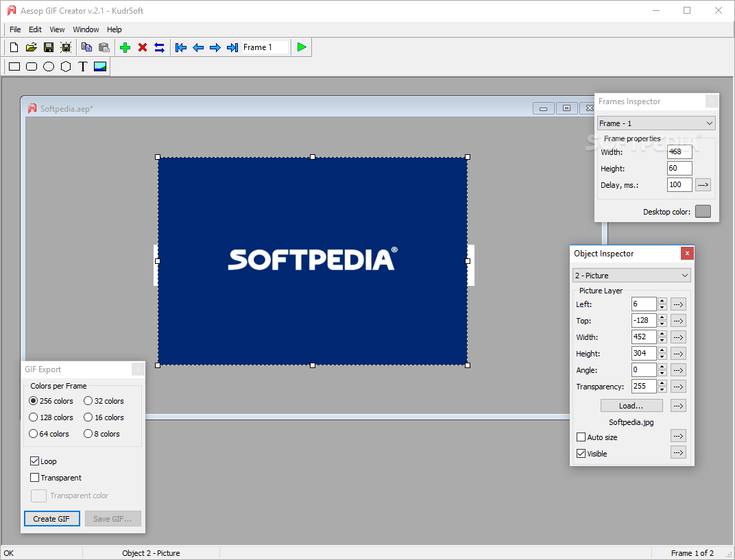Screen dimensions: 735x560
Task: Open the File menu
Action: (15, 29)
